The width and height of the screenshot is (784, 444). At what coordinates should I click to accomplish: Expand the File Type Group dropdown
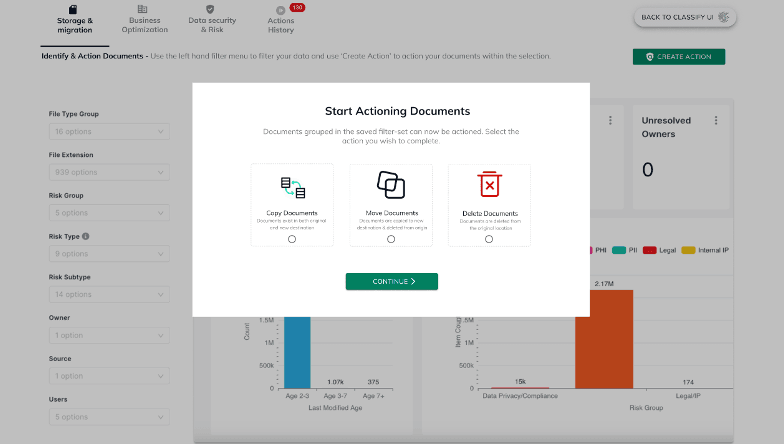(x=108, y=132)
